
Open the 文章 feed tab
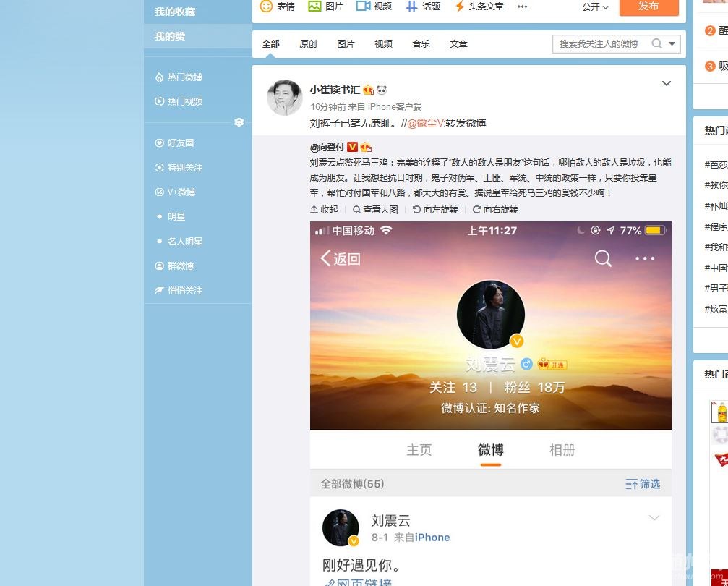point(459,43)
